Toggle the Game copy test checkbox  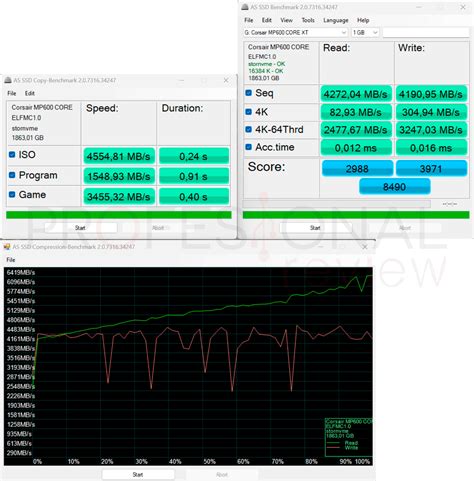[x=12, y=194]
